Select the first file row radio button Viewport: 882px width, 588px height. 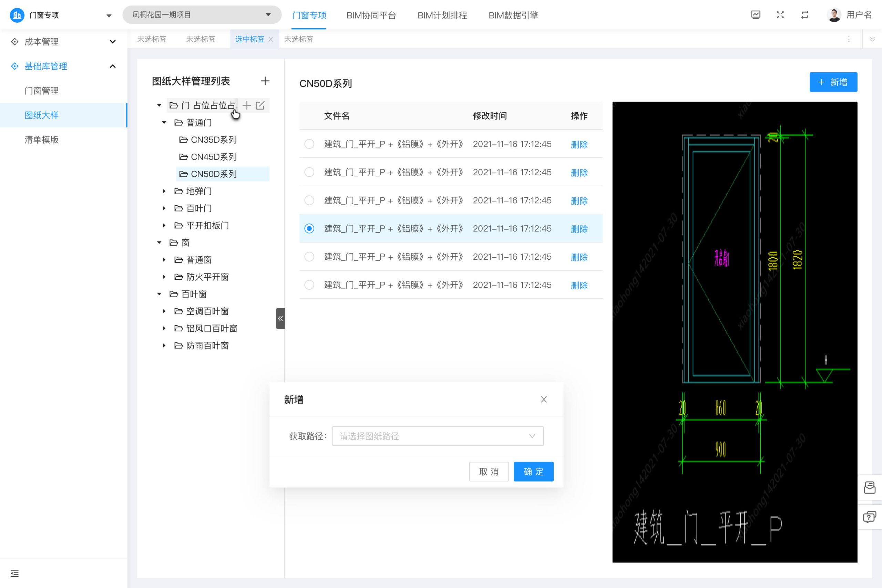pos(309,144)
